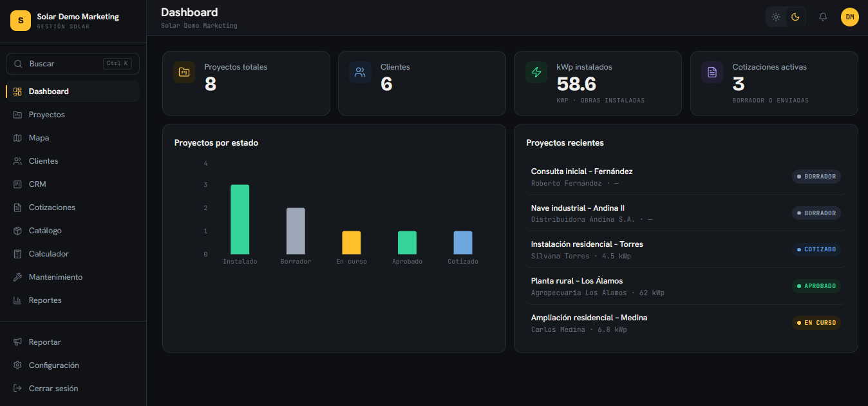868x406 pixels.
Task: Click the EN CURSO status badge
Action: point(816,323)
